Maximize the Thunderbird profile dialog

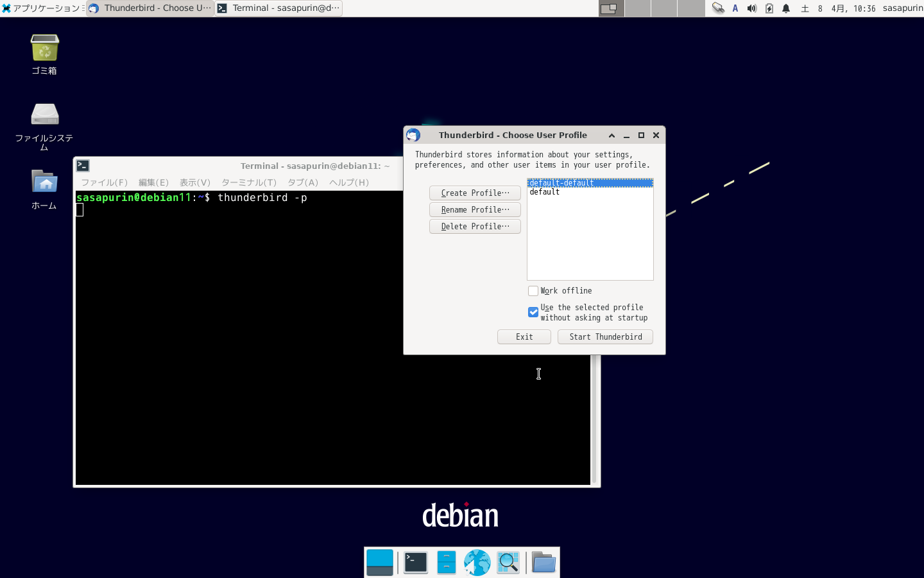point(641,136)
